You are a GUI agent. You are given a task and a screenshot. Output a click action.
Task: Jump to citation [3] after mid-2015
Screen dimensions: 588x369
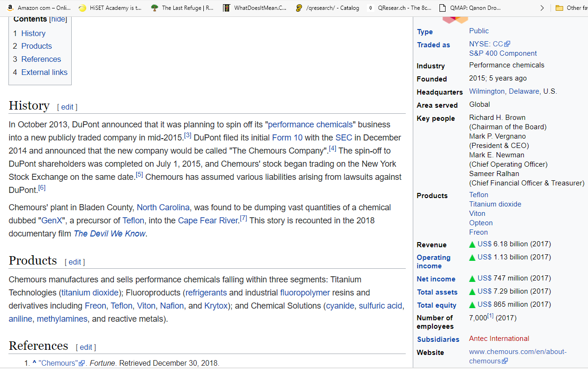click(x=187, y=135)
